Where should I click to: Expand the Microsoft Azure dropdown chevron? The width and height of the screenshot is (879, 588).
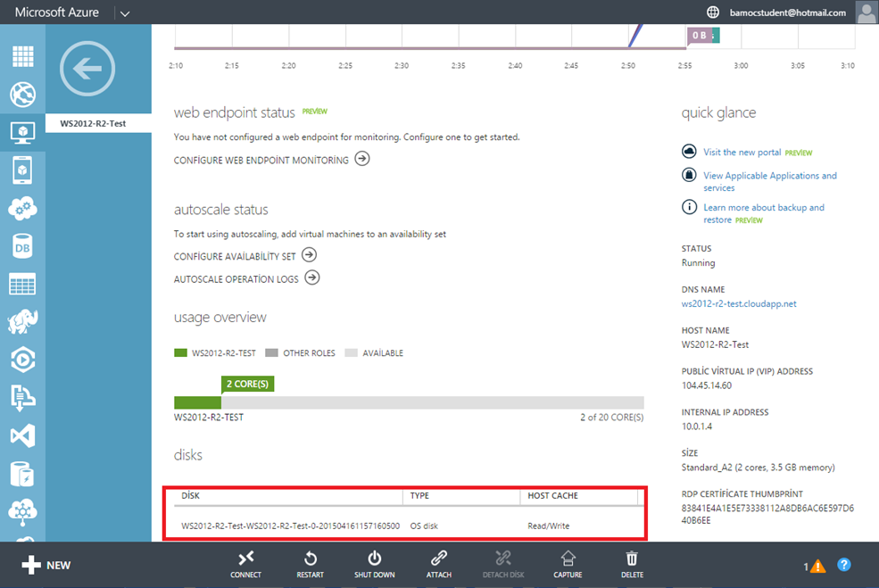(124, 13)
